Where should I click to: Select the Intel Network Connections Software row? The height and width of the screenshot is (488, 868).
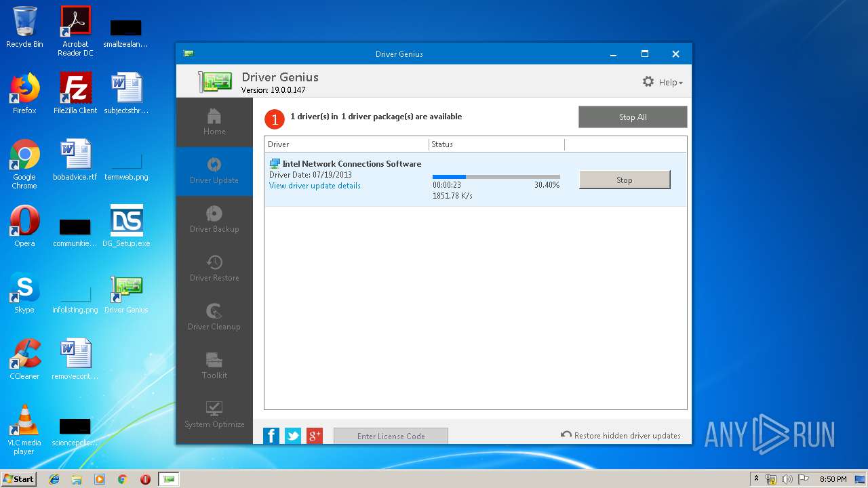[x=475, y=180]
